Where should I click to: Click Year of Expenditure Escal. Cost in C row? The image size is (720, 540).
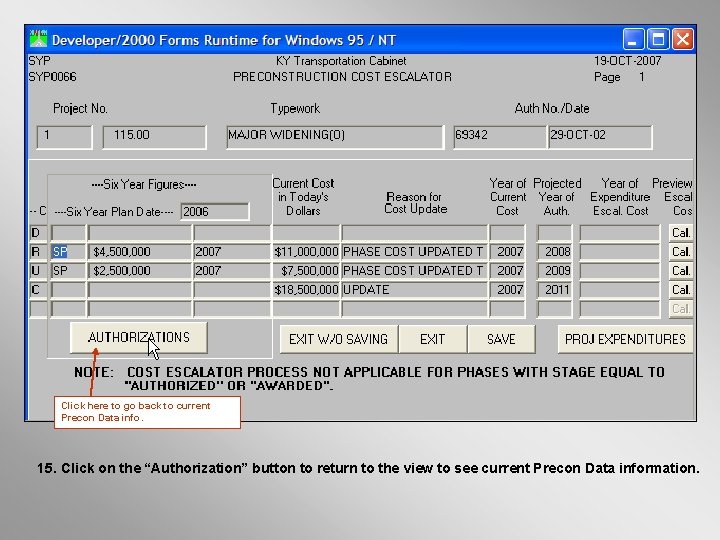[x=620, y=290]
